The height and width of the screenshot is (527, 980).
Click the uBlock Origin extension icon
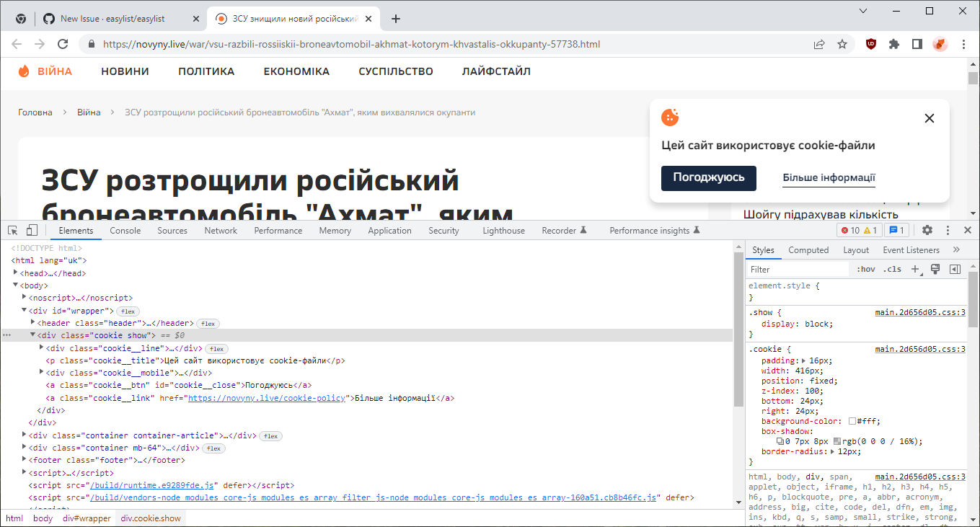(870, 43)
